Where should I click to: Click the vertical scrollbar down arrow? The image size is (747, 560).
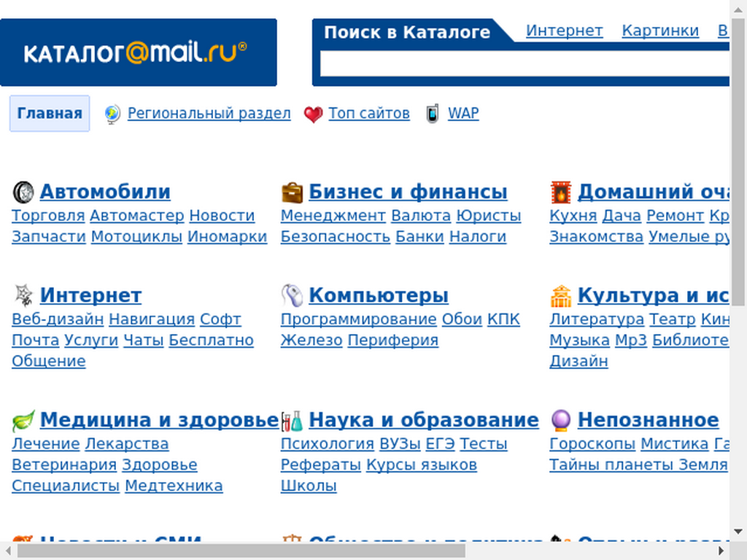(x=738, y=532)
